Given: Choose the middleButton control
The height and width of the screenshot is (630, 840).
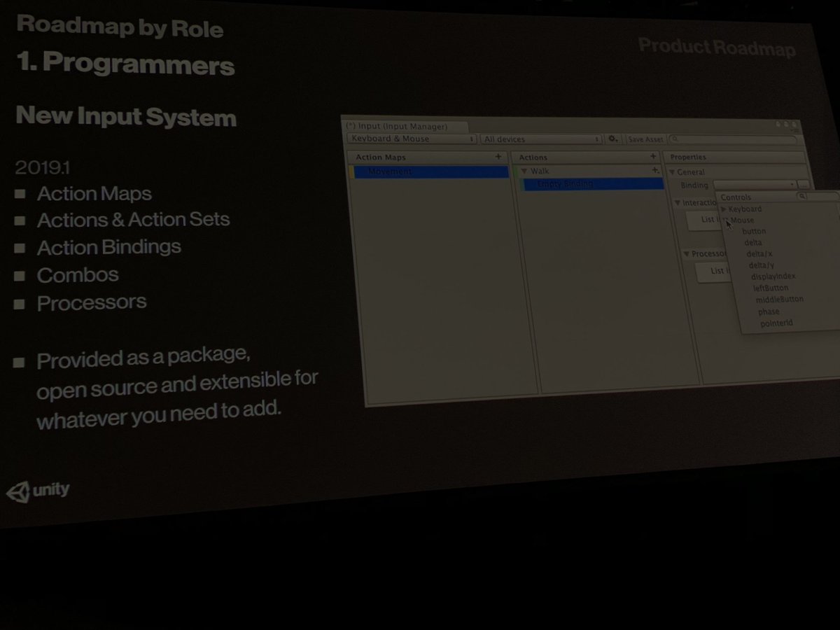Looking at the screenshot, I should [x=780, y=300].
